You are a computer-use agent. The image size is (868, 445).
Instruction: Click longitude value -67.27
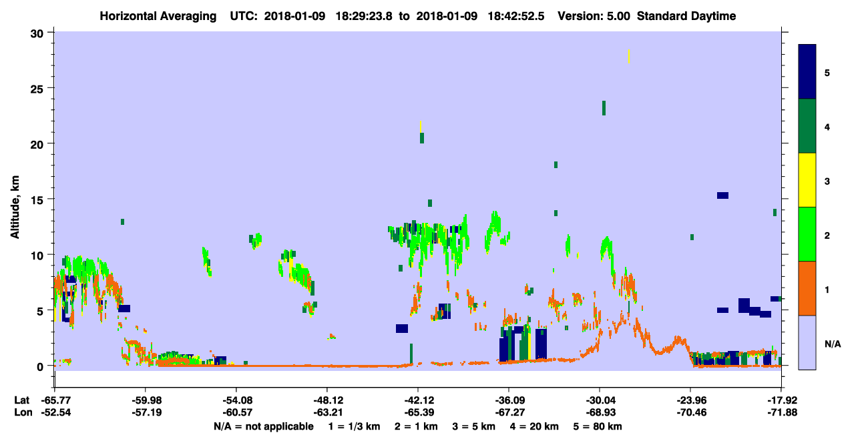click(x=509, y=413)
